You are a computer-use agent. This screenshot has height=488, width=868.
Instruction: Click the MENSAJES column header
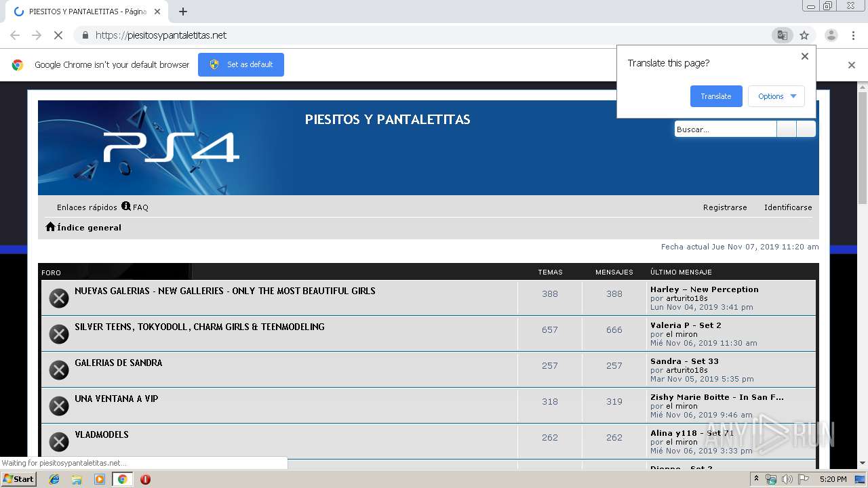[614, 272]
